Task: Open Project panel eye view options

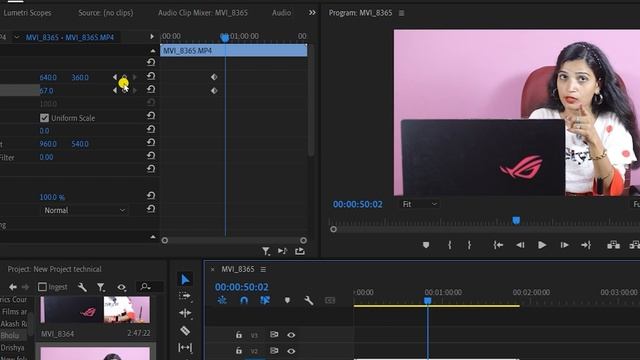Action: pos(121,287)
